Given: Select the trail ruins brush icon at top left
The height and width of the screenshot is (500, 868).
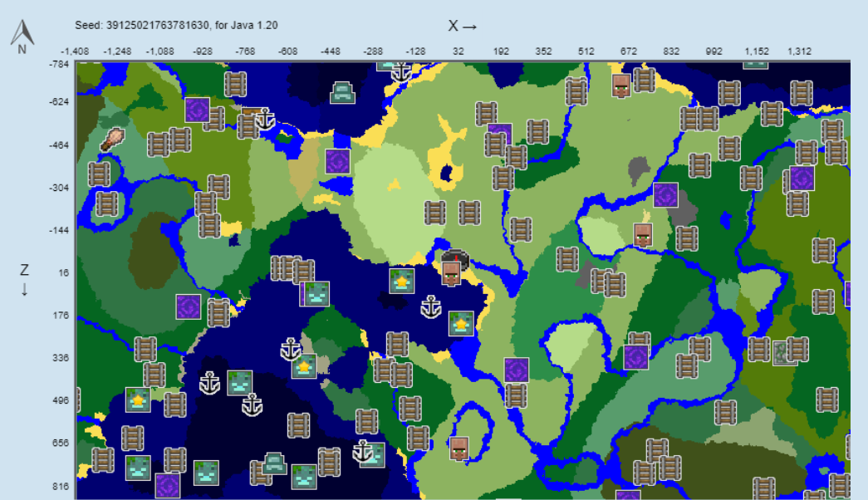Looking at the screenshot, I should point(112,137).
